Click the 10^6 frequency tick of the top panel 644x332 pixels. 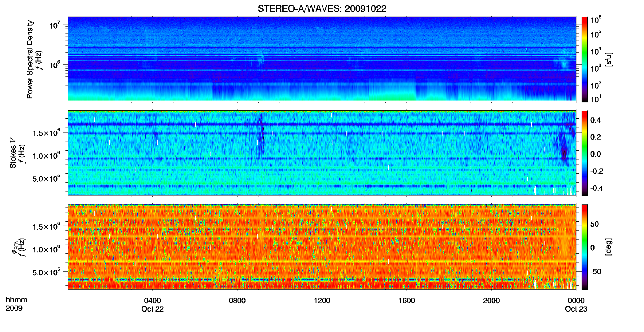tap(55, 64)
